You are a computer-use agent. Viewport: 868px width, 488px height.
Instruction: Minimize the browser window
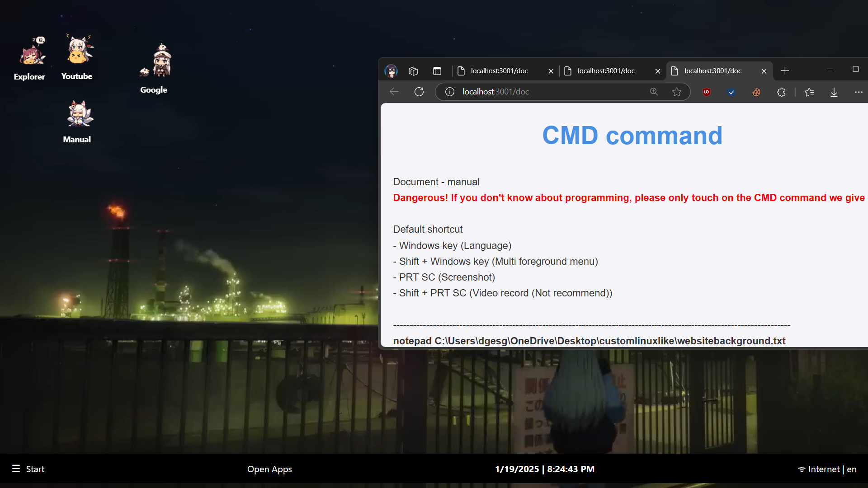pos(830,69)
